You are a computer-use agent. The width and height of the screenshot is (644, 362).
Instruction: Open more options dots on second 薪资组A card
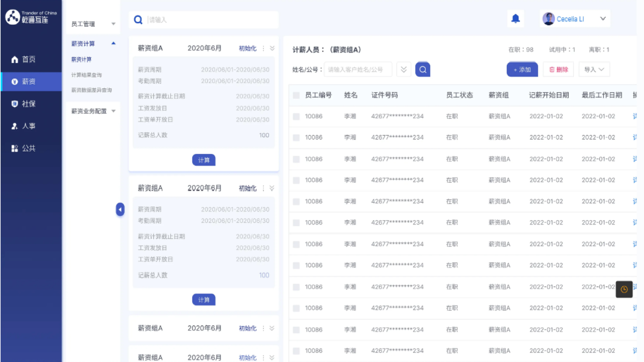(263, 188)
